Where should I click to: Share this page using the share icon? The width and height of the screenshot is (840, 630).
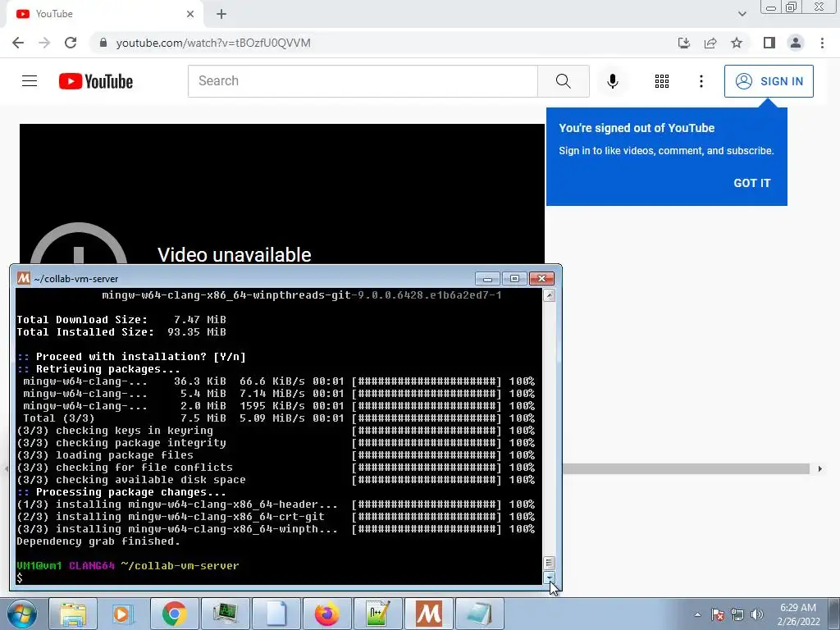[x=710, y=43]
